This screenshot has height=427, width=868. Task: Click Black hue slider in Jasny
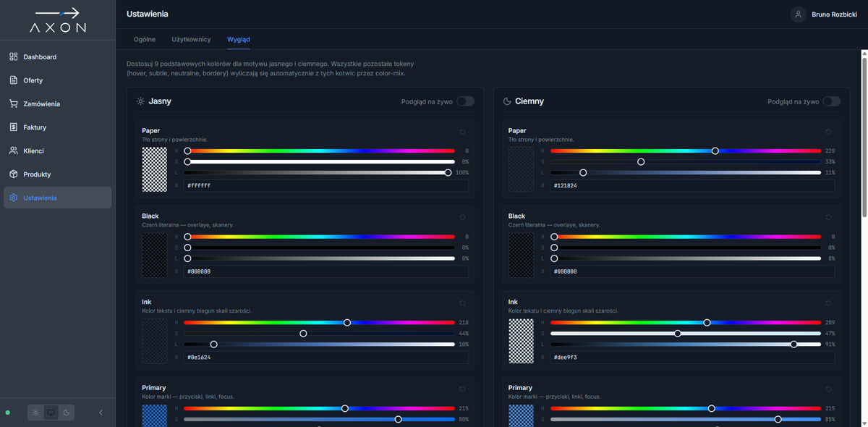click(319, 237)
